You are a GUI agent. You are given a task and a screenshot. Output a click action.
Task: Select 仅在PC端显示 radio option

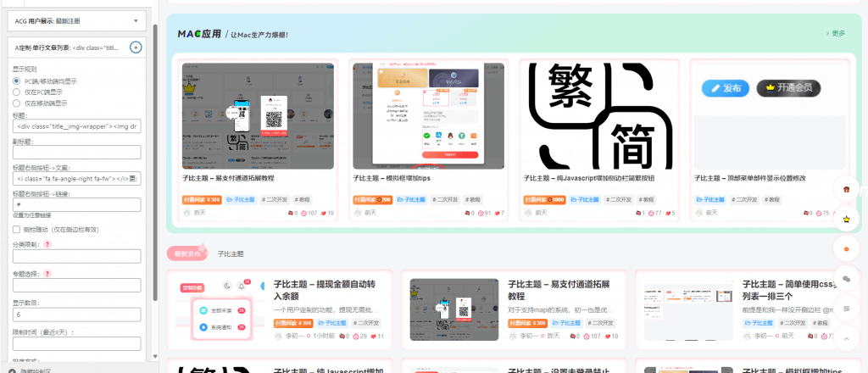(17, 92)
